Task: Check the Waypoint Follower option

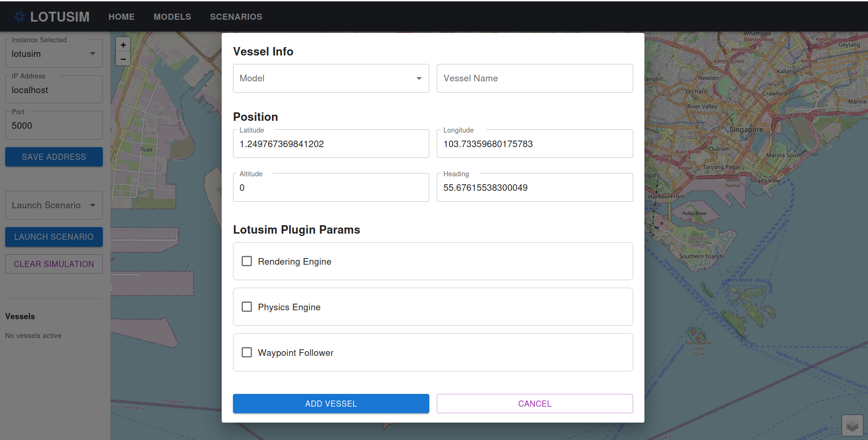Action: pos(247,352)
